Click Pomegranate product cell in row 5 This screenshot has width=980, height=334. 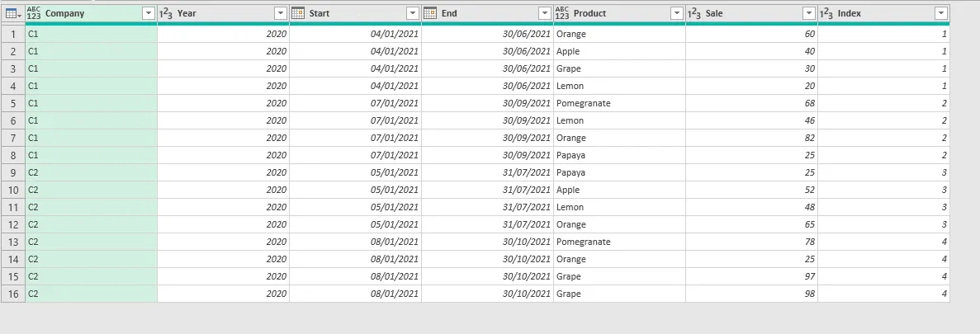click(619, 104)
